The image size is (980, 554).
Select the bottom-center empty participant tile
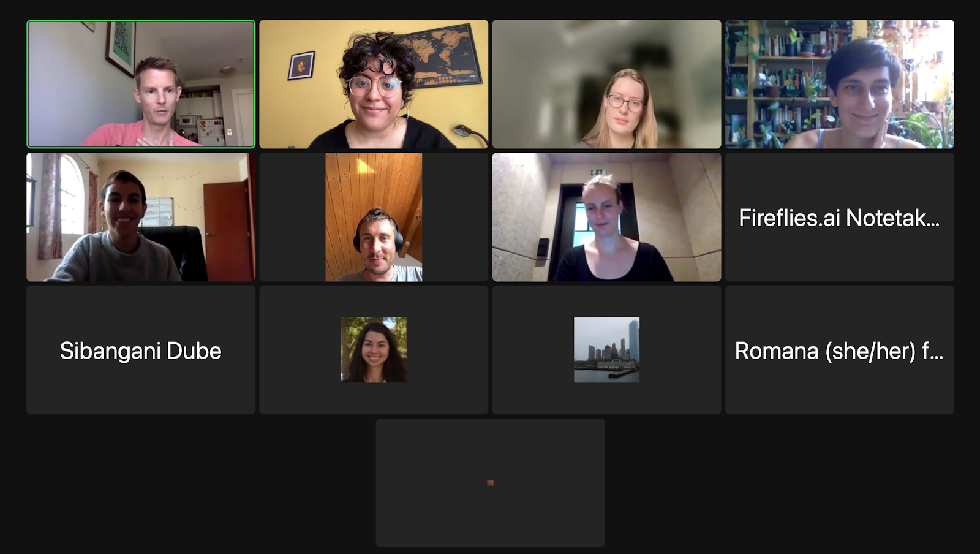pyautogui.click(x=490, y=483)
